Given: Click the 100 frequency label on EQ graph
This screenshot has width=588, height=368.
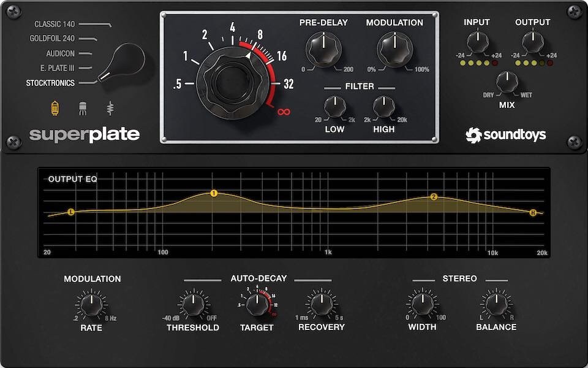Looking at the screenshot, I should tap(163, 252).
